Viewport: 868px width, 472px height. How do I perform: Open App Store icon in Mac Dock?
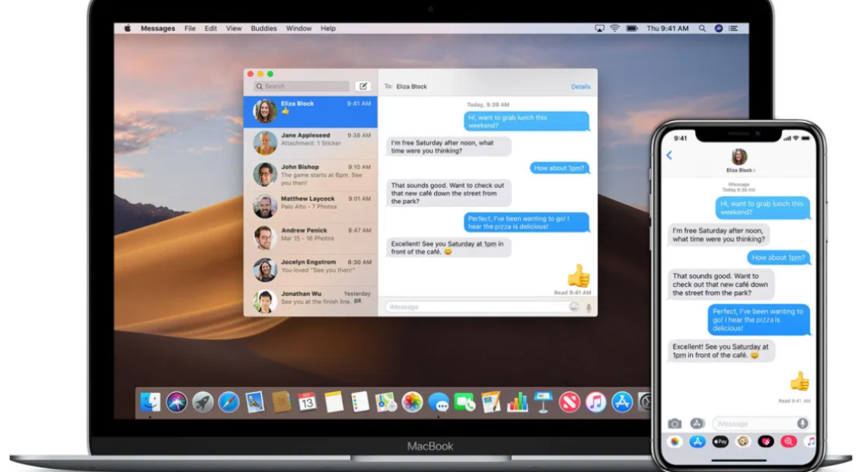click(x=621, y=402)
